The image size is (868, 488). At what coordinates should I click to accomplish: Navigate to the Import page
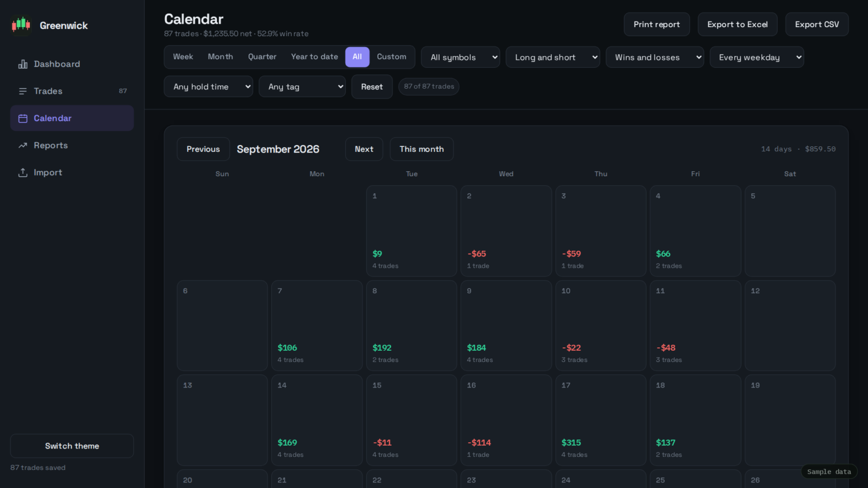click(x=72, y=172)
